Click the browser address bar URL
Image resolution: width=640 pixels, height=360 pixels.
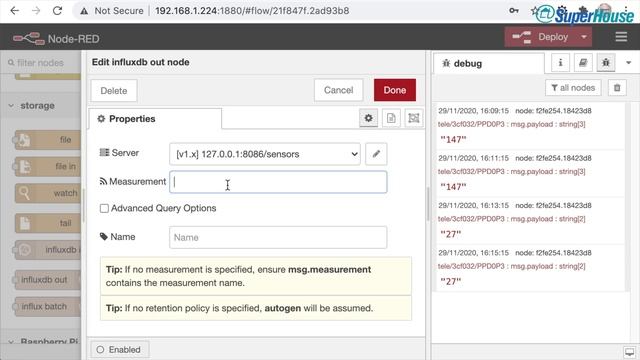click(252, 11)
